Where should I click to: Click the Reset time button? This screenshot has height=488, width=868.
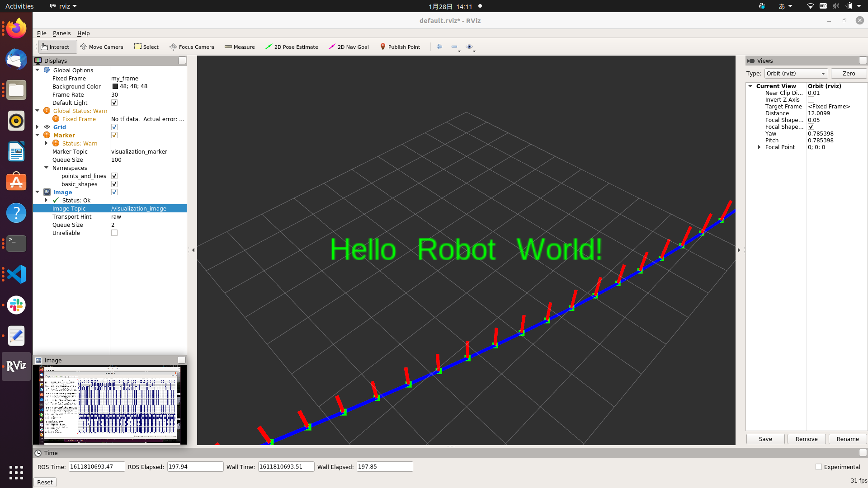45,482
